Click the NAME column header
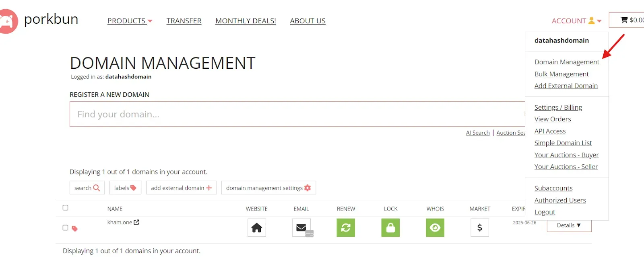Screen dimensions: 644x266 pos(115,209)
